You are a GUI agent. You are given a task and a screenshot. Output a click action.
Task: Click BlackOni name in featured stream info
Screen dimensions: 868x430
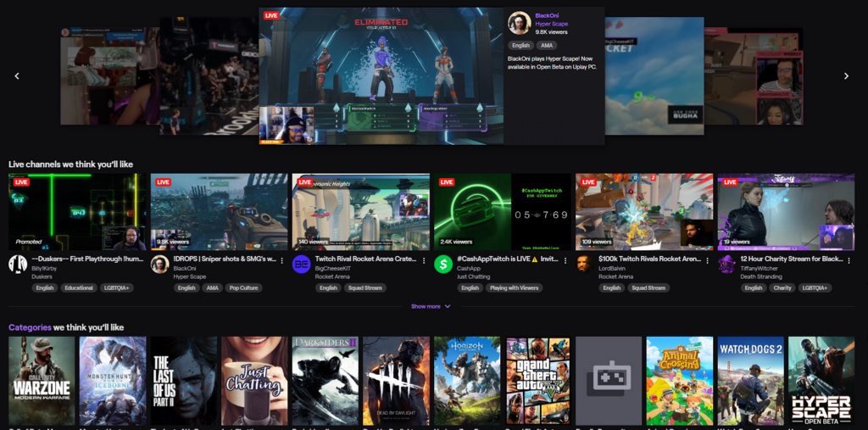pos(547,15)
